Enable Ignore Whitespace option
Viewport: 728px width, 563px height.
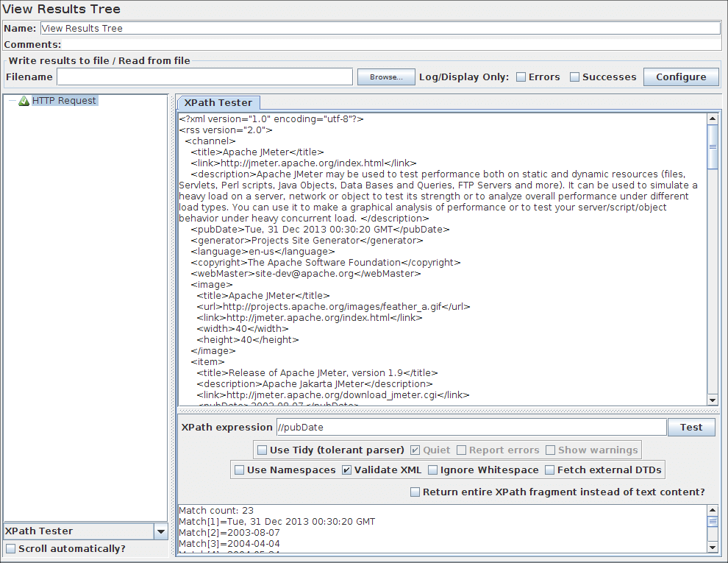point(432,470)
